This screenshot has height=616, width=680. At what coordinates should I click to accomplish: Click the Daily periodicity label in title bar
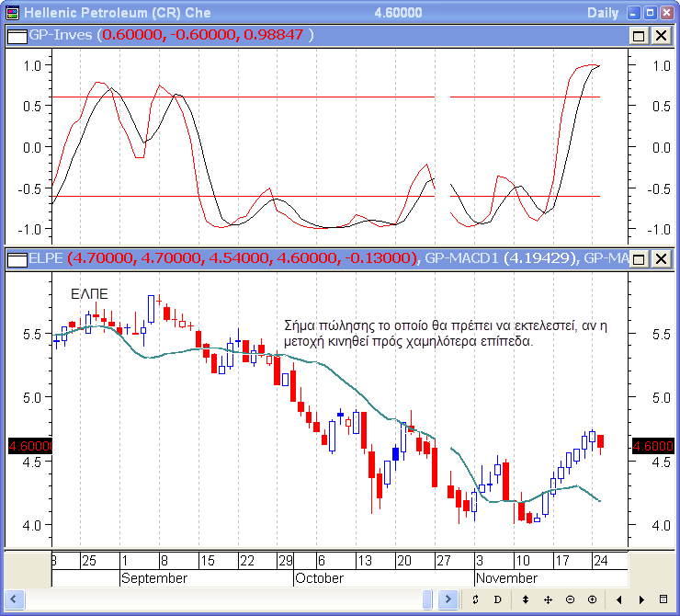click(603, 13)
